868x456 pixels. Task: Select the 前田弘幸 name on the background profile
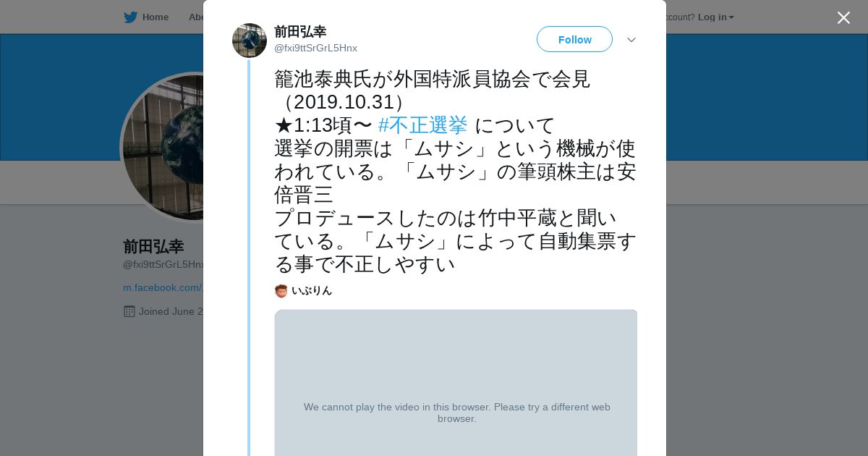[153, 247]
